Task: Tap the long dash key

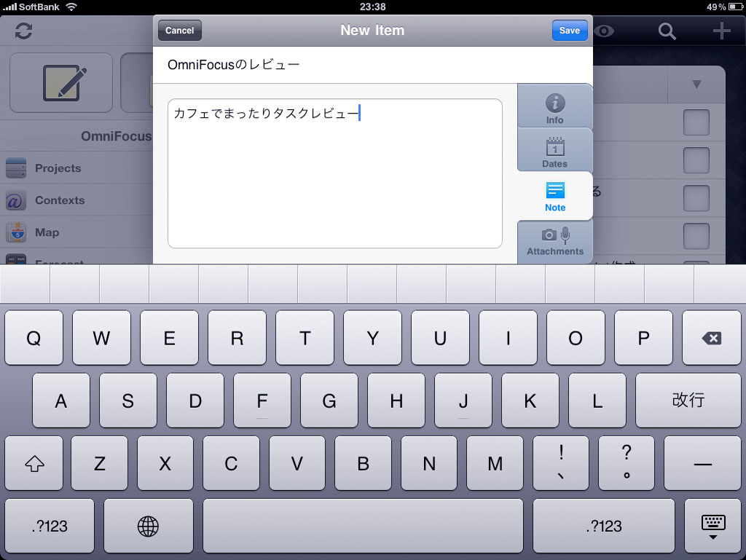Action: [703, 463]
